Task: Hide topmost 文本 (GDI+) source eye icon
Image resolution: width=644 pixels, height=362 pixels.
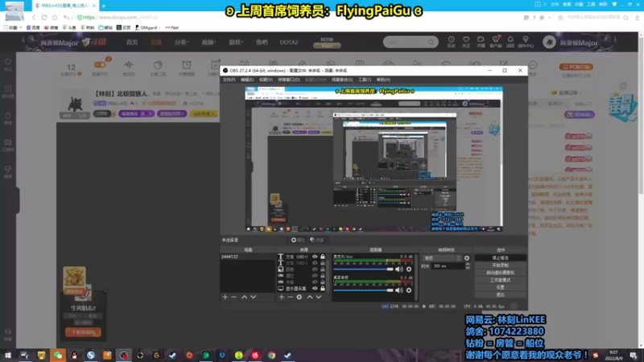Action: 315,257
